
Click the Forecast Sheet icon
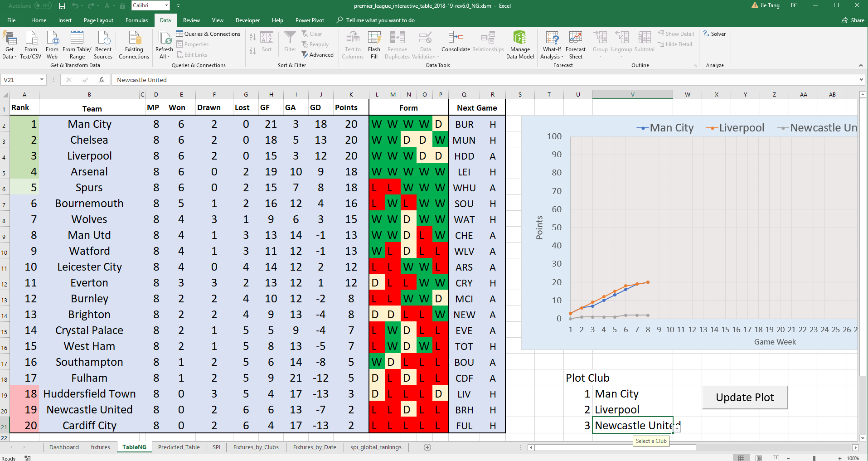click(576, 44)
